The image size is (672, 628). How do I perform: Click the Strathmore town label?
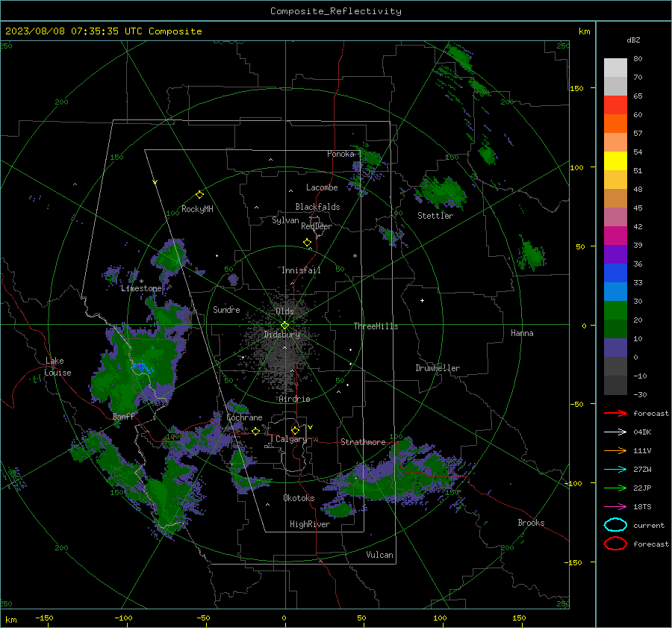pos(363,442)
